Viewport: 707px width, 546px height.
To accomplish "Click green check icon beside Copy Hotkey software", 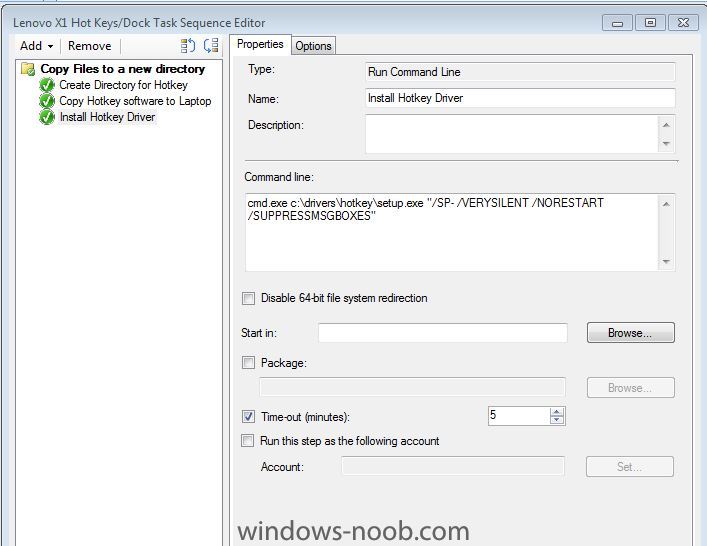I will (46, 101).
